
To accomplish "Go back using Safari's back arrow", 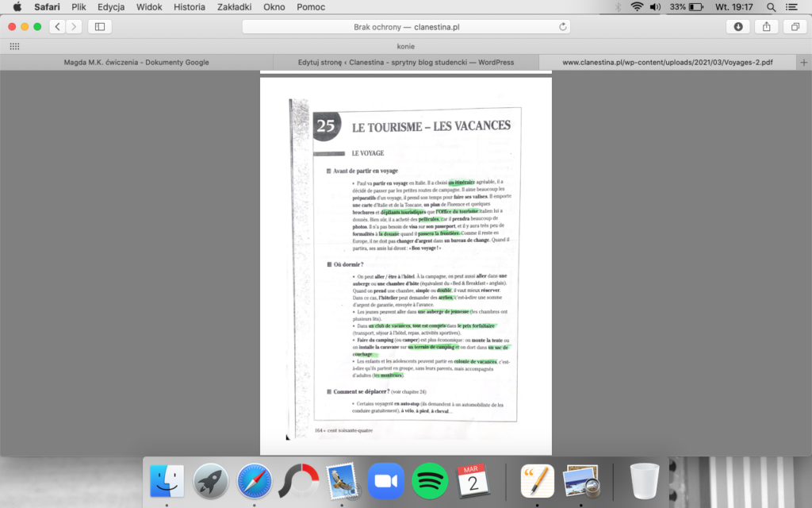I will pyautogui.click(x=57, y=26).
